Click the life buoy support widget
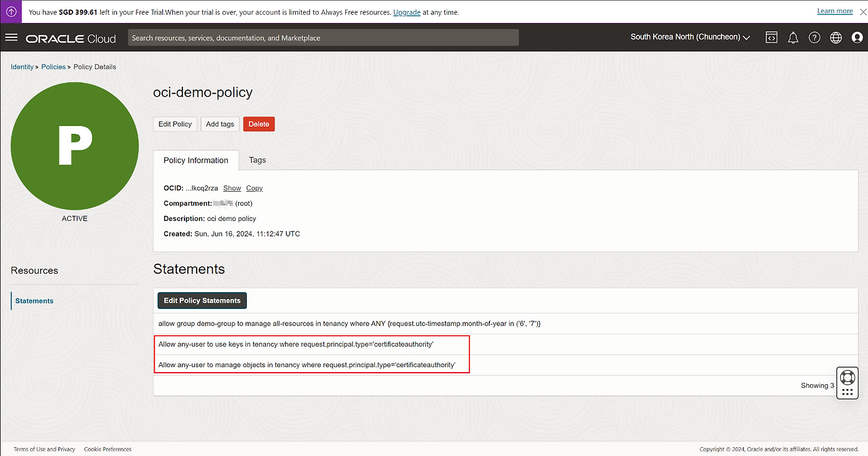The width and height of the screenshot is (868, 456). click(x=847, y=378)
